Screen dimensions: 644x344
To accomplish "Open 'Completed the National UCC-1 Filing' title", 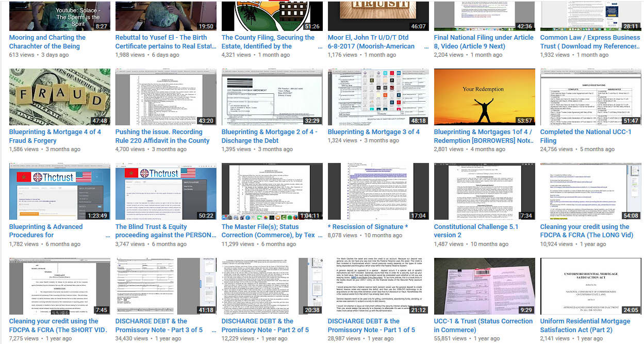I will [x=586, y=136].
